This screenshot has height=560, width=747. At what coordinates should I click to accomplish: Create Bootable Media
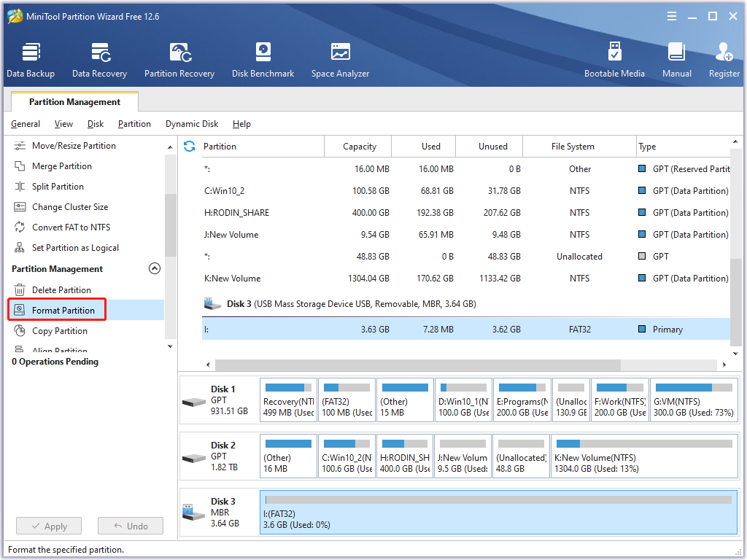pos(614,60)
